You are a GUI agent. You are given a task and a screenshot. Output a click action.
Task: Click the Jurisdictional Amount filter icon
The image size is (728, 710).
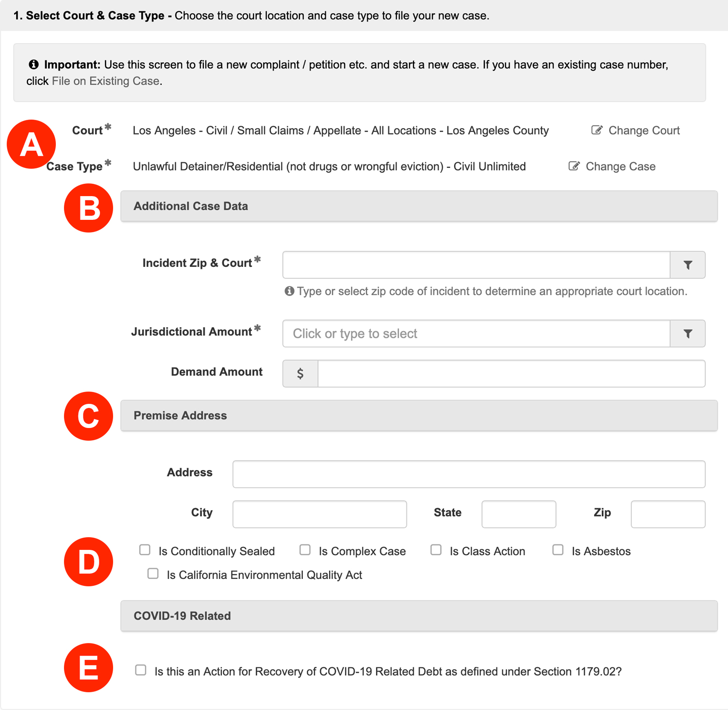pyautogui.click(x=687, y=334)
